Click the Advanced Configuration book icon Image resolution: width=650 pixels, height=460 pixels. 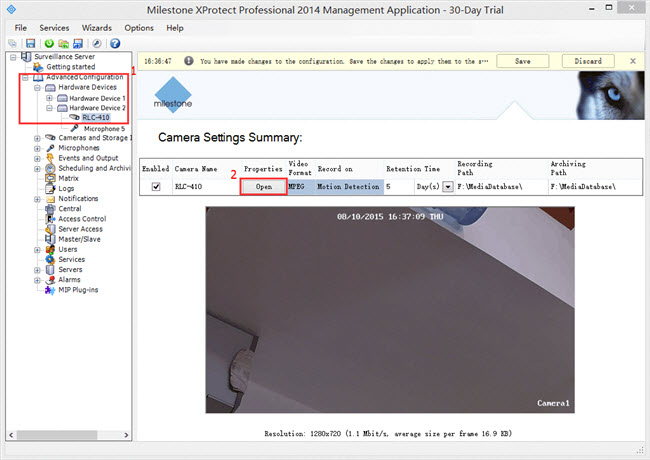click(38, 77)
